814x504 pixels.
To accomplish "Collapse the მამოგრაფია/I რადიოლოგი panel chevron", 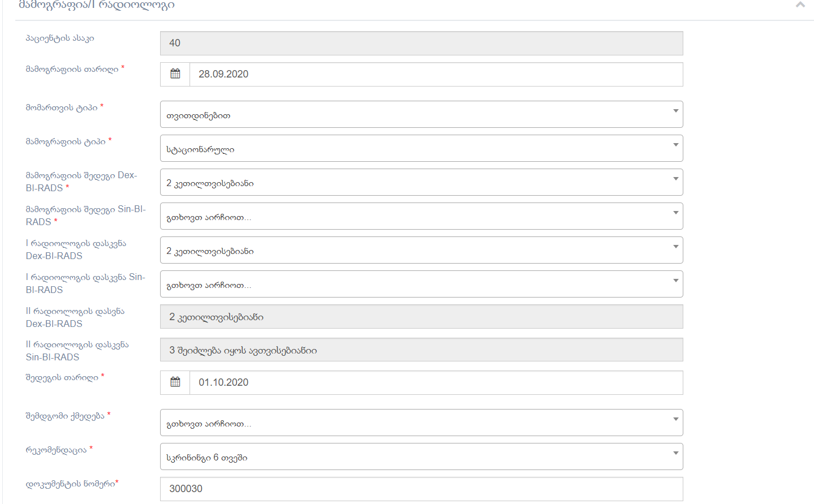I will 800,5.
